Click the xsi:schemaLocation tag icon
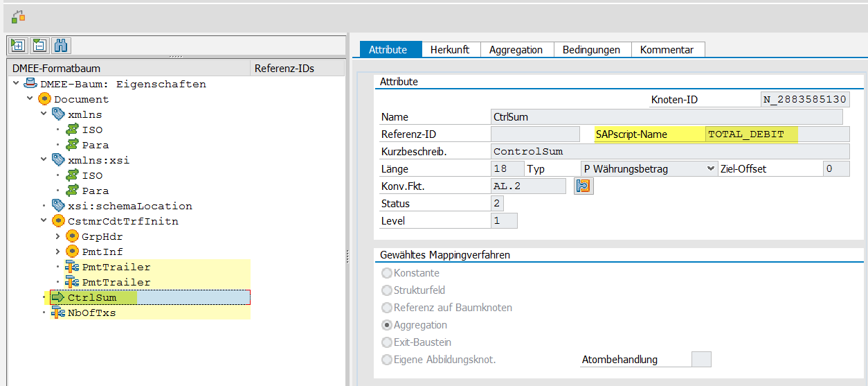The width and height of the screenshot is (868, 386). [x=58, y=206]
